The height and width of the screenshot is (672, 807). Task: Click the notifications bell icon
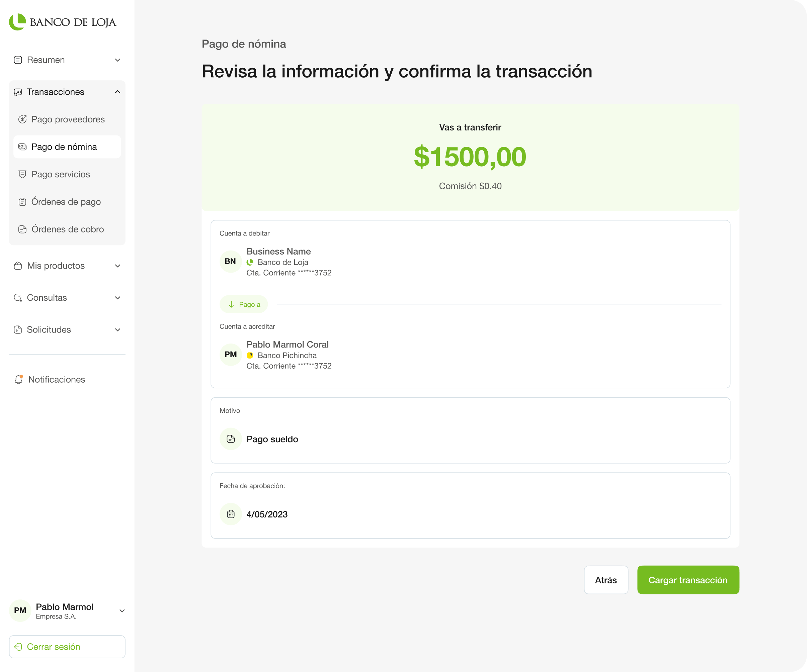click(18, 379)
